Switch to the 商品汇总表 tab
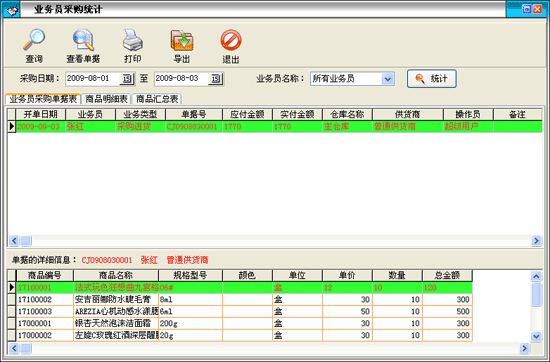 pos(157,99)
